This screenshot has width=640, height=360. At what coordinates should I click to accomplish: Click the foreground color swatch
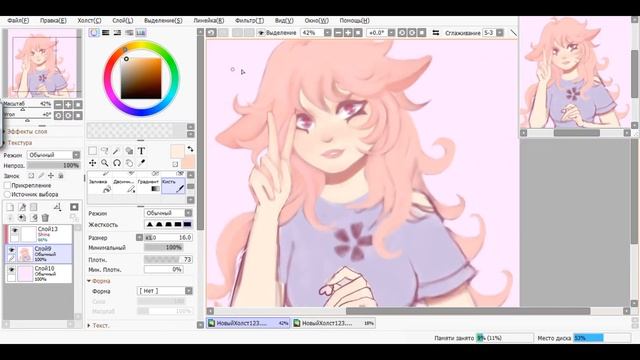tap(177, 151)
